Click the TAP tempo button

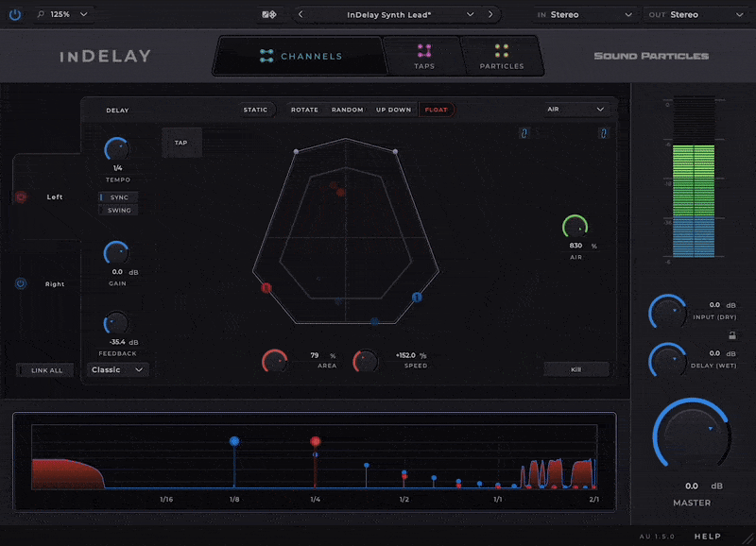tap(181, 143)
